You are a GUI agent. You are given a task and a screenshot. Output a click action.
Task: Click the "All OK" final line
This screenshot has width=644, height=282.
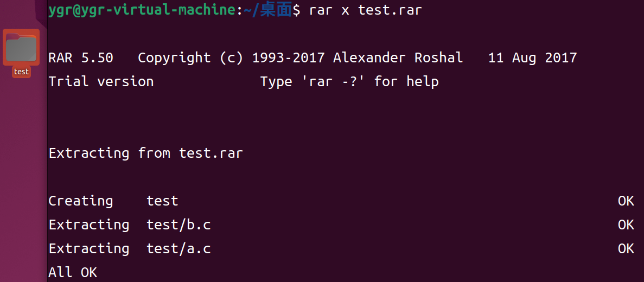point(73,273)
